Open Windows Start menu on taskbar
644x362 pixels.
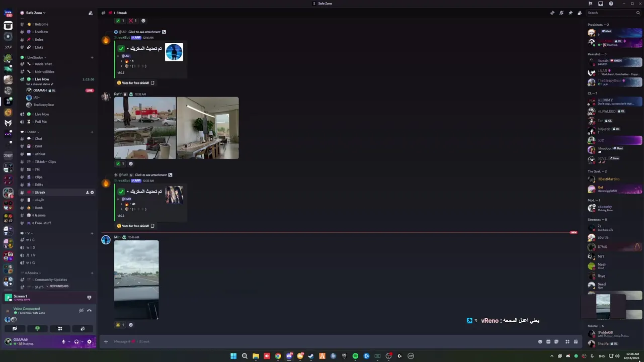coord(233,356)
